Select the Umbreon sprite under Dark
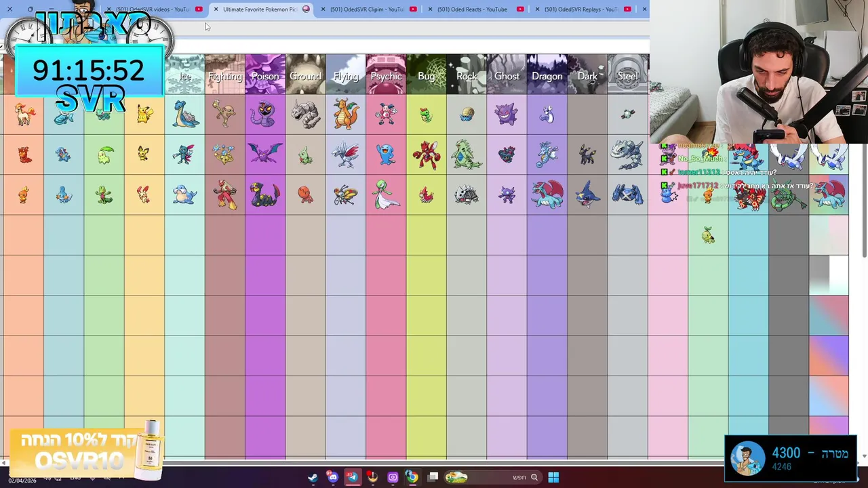 [587, 155]
